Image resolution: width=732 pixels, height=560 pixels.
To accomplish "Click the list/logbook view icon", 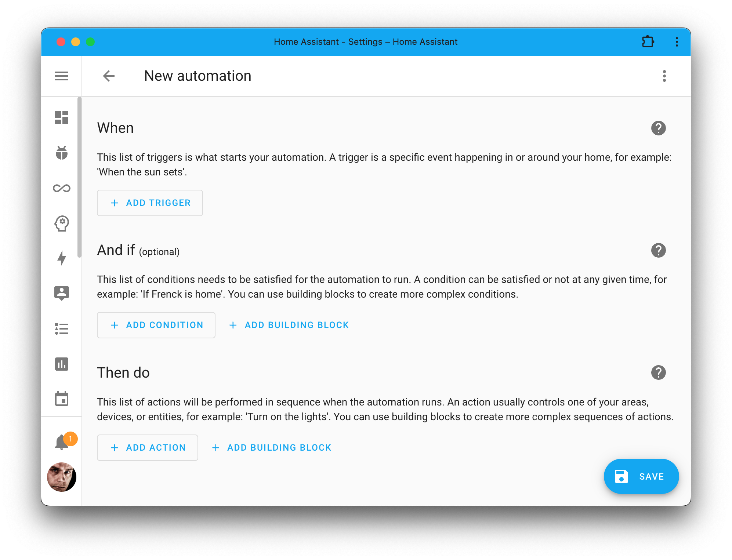I will tap(61, 328).
